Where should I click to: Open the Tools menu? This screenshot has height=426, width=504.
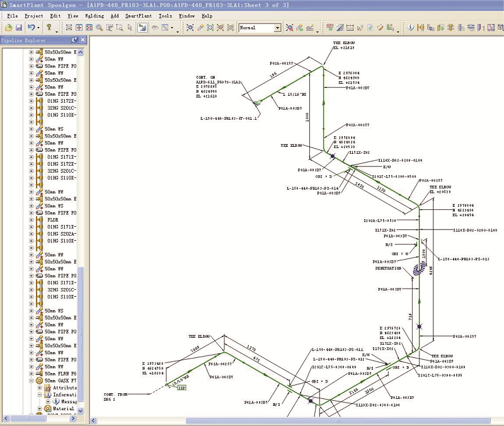(x=165, y=16)
